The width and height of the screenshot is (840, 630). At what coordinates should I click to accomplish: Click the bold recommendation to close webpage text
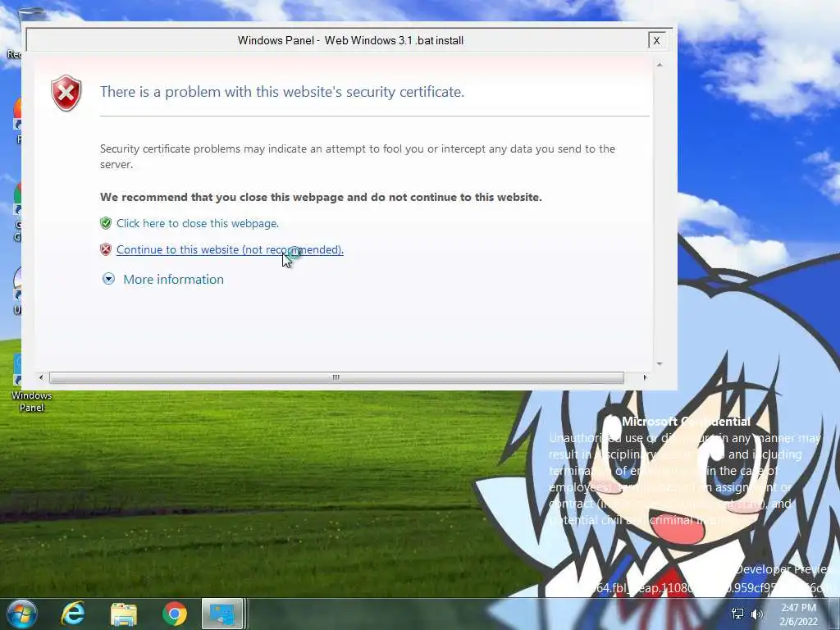click(321, 197)
